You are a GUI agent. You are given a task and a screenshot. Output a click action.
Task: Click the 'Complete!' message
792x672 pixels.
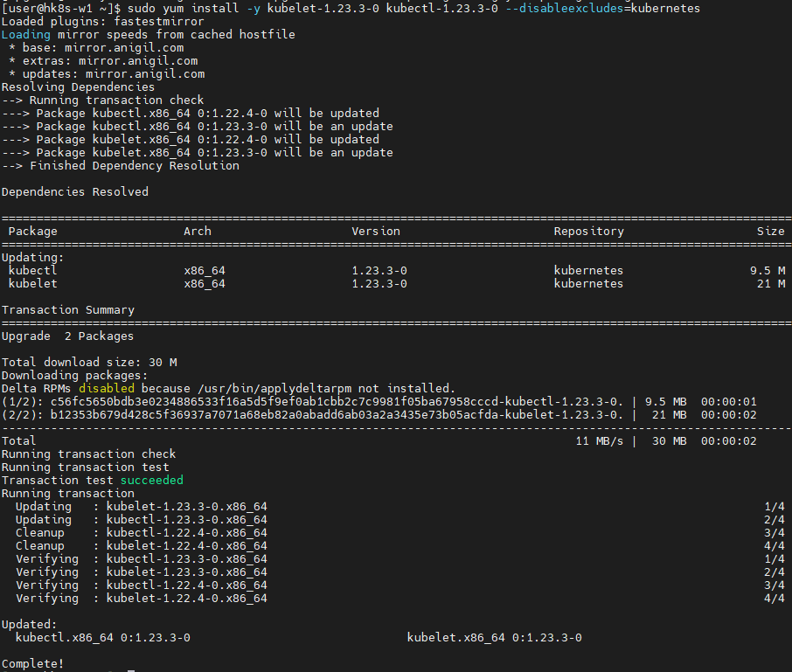click(x=33, y=664)
